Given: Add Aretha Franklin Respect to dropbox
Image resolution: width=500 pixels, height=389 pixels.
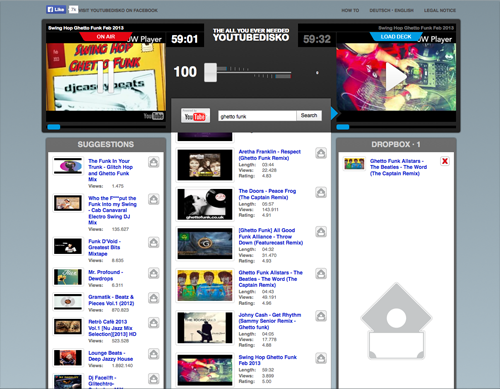Looking at the screenshot, I should point(321,153).
